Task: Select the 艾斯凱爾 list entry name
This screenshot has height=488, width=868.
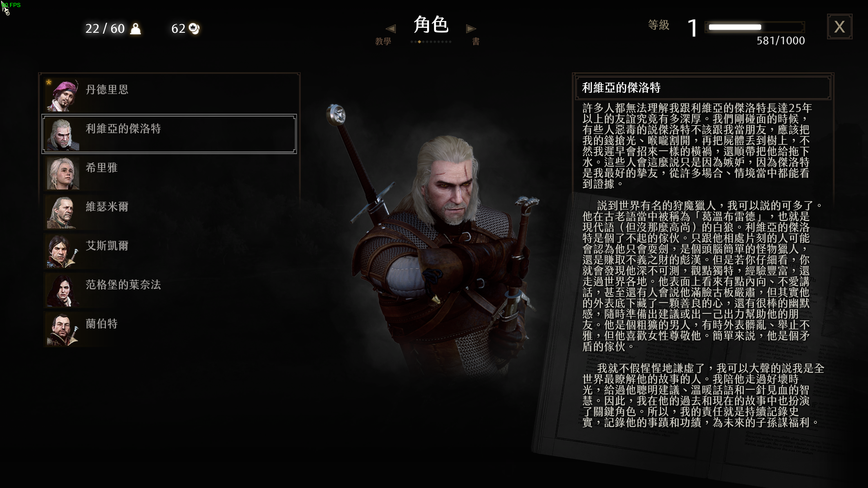Action: point(107,246)
